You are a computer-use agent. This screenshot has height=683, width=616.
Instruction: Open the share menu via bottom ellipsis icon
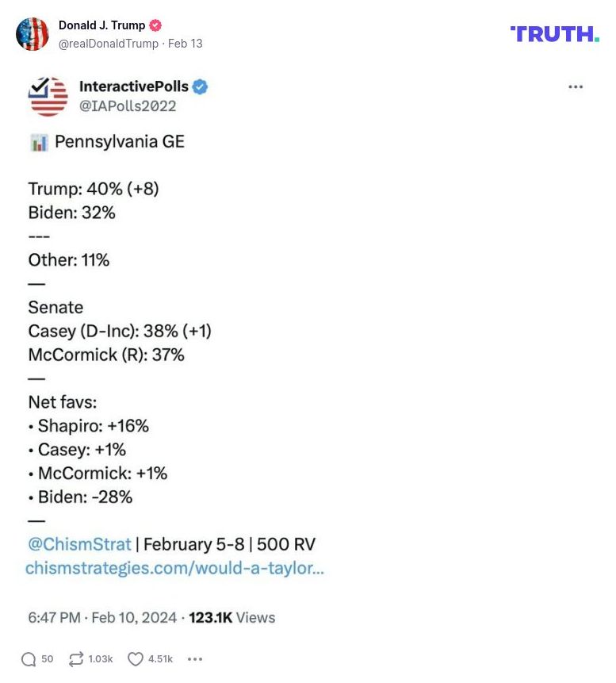coord(194,658)
